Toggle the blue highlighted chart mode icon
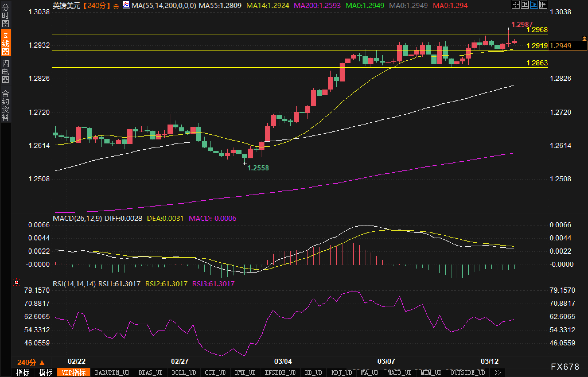 click(x=534, y=4)
